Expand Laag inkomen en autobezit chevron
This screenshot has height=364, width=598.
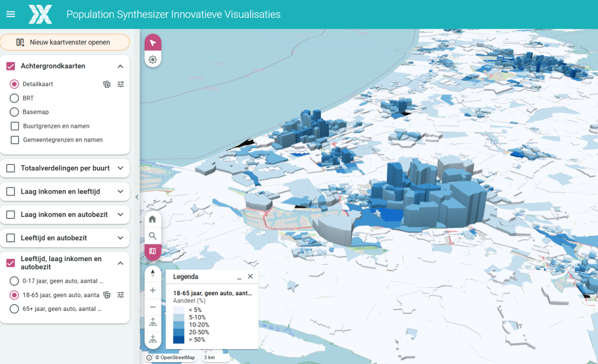(x=121, y=215)
